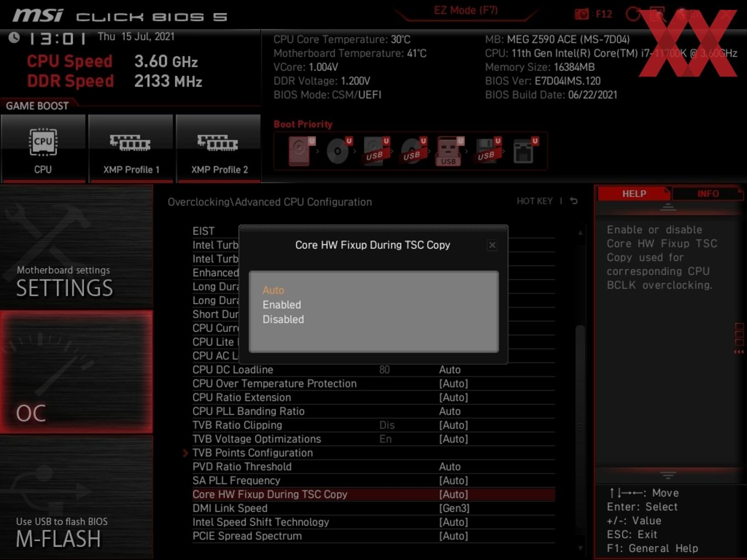Viewport: 747px width, 560px height.
Task: Click the back arrow beside HOT KEY
Action: click(573, 201)
